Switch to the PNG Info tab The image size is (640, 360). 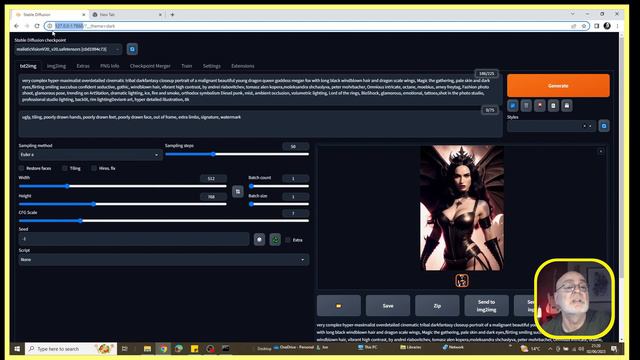110,66
